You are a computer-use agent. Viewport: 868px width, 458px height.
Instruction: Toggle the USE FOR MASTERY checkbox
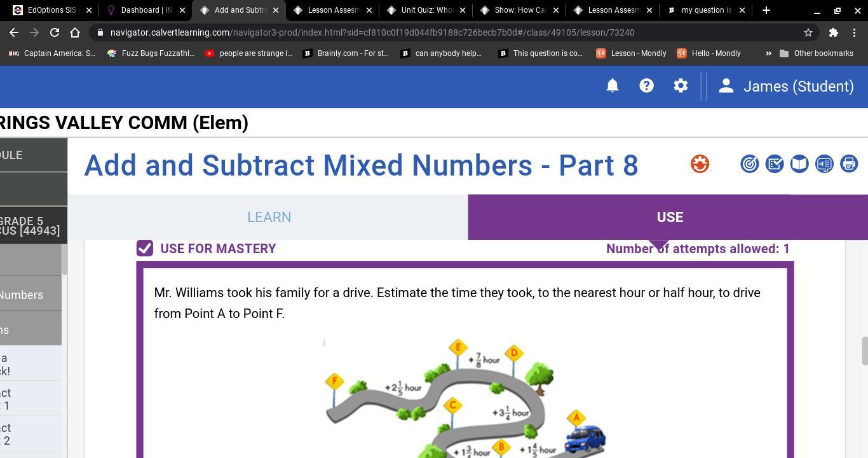click(145, 249)
